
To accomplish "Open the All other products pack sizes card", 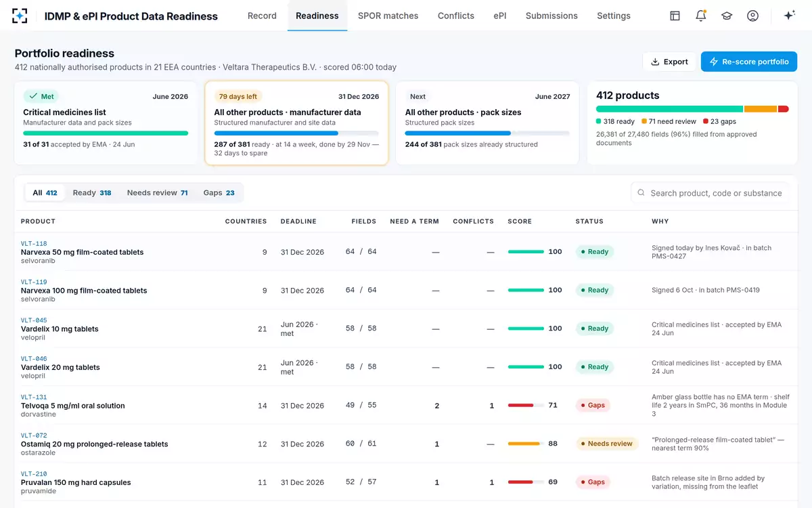I will [x=487, y=123].
